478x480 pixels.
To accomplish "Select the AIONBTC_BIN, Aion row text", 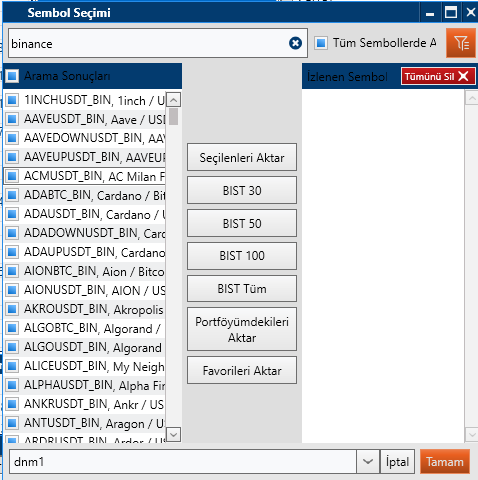I will click(x=95, y=271).
